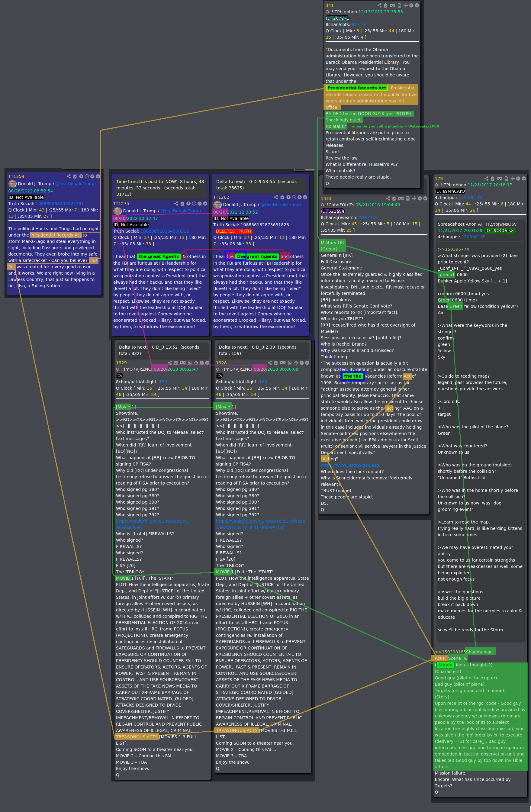Open justice.gov/asg link in post 1433

click(349, 465)
